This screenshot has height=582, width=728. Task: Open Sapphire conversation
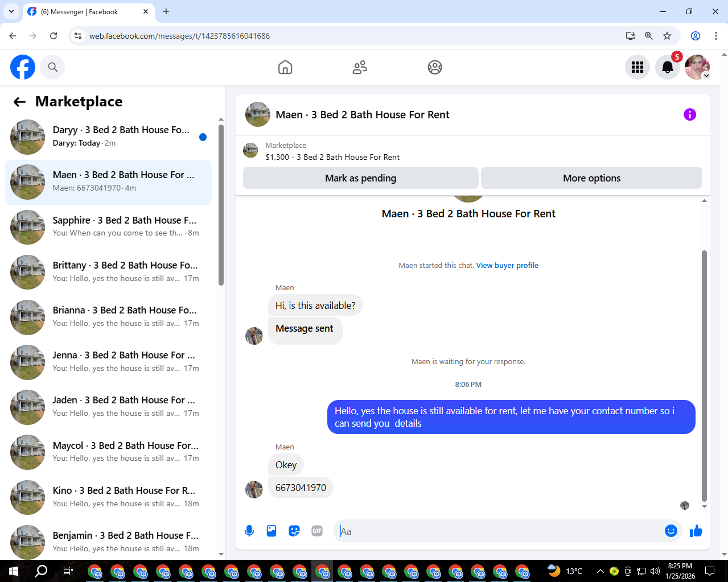coord(108,227)
